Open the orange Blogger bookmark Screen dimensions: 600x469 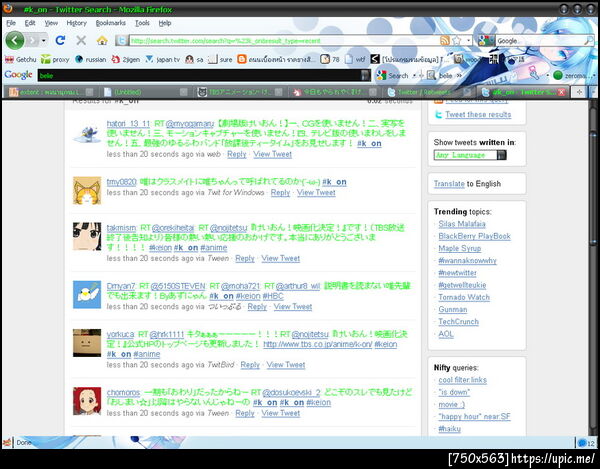tap(276, 59)
